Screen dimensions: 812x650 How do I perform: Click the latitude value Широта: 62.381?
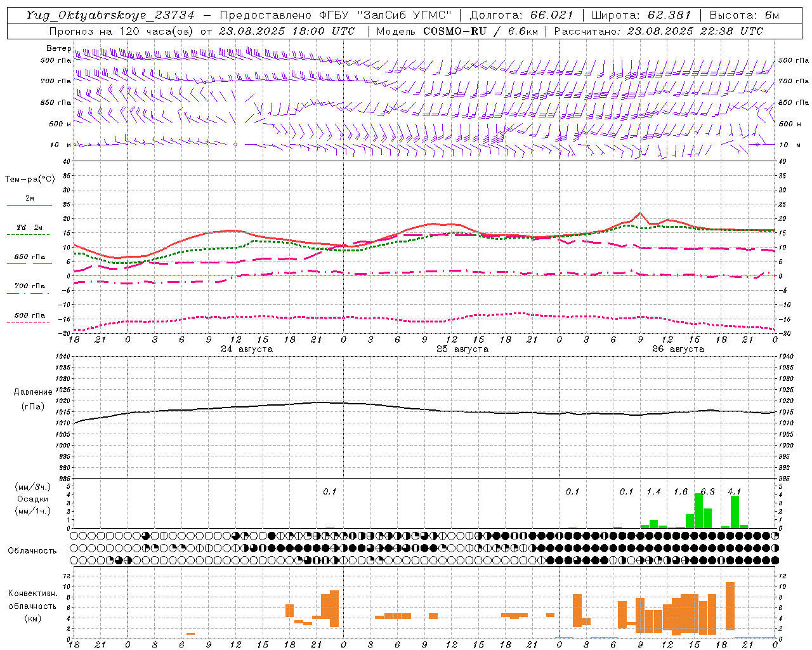click(641, 15)
